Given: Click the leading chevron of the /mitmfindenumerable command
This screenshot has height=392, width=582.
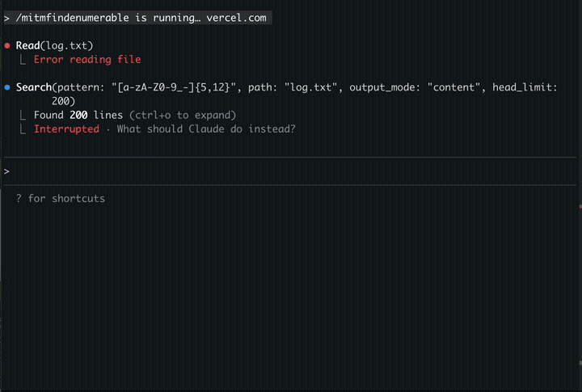Looking at the screenshot, I should tap(6, 18).
